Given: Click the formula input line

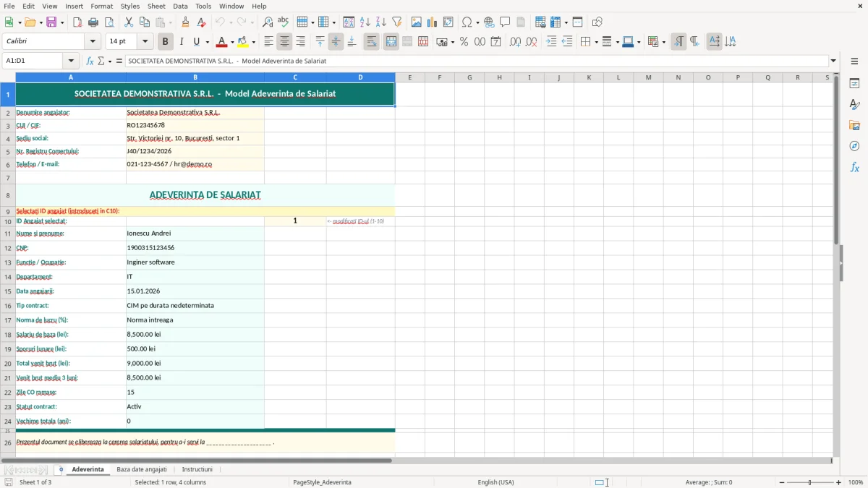Looking at the screenshot, I should pos(477,61).
